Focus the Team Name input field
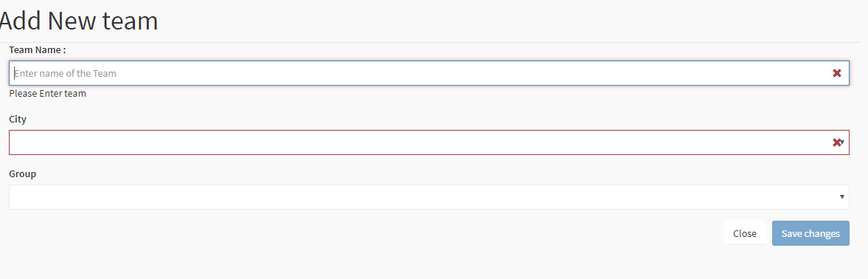 (429, 73)
